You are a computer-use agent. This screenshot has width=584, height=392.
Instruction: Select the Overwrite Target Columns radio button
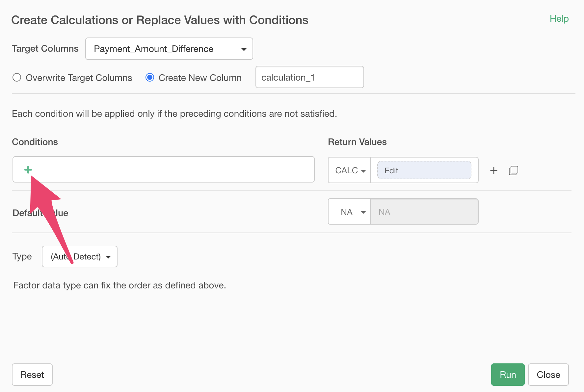[17, 78]
